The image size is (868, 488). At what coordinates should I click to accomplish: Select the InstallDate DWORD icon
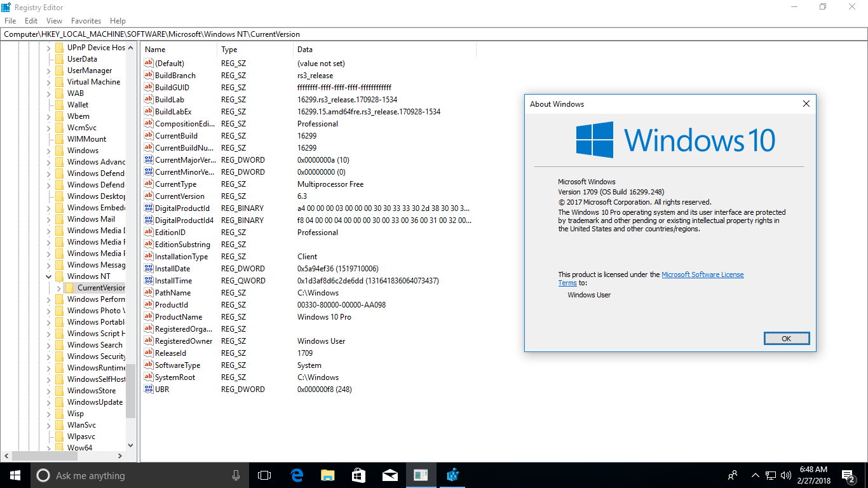click(x=149, y=269)
